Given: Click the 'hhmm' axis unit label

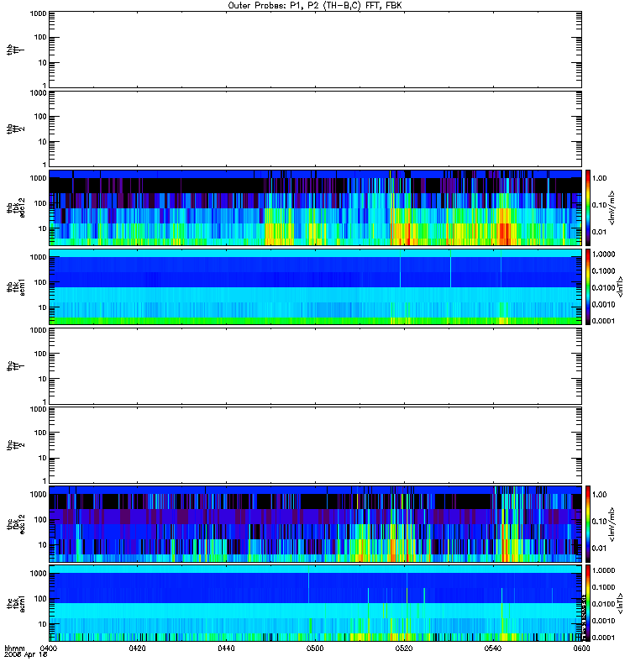Looking at the screenshot, I should (x=14, y=648).
